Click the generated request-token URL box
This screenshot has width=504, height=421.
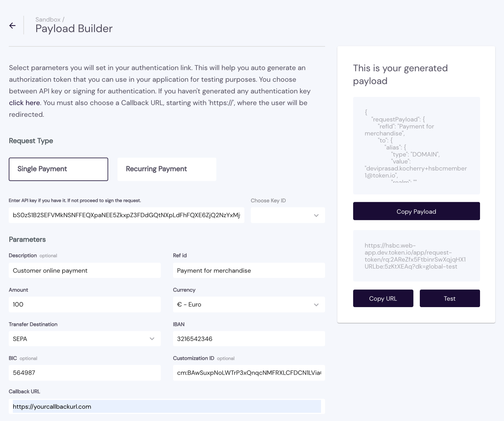pyautogui.click(x=416, y=256)
